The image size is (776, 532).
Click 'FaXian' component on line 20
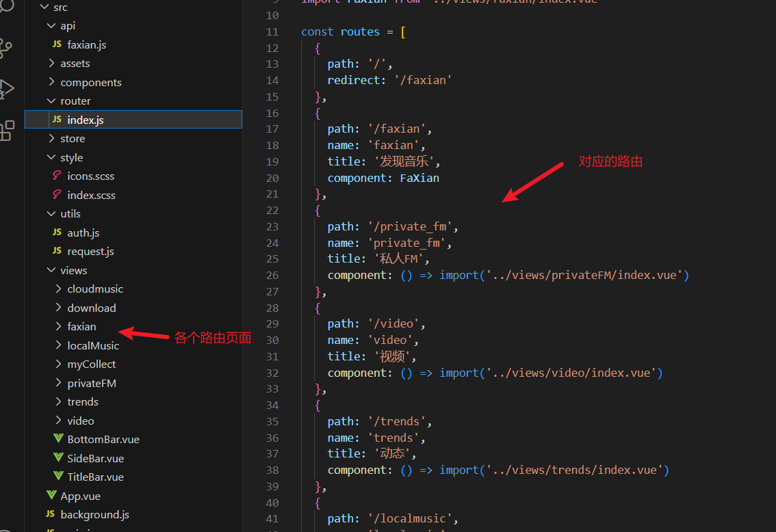point(419,178)
